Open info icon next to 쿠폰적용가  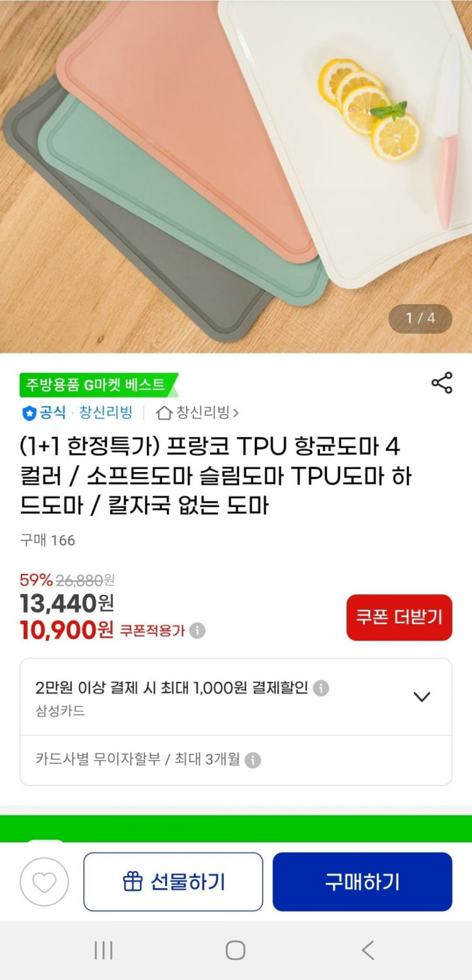click(197, 630)
